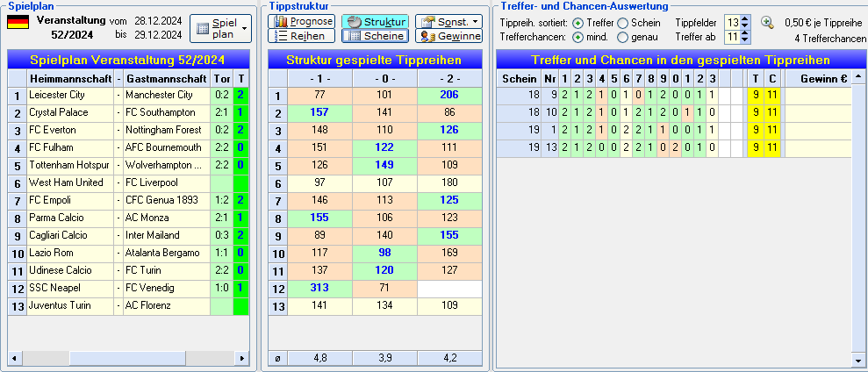Image resolution: width=868 pixels, height=372 pixels.
Task: Decrease the Treffer ab value
Action: [744, 40]
